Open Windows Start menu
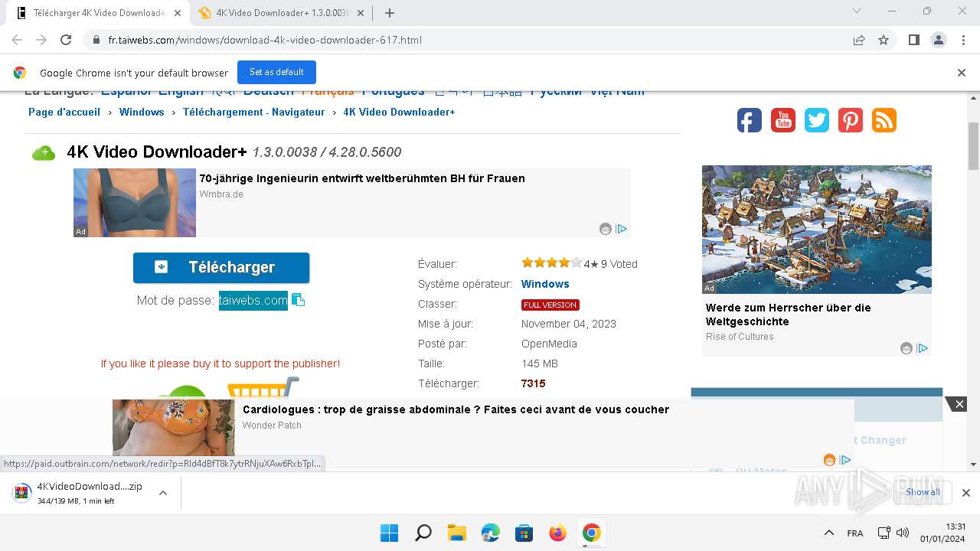This screenshot has height=551, width=980. [389, 533]
